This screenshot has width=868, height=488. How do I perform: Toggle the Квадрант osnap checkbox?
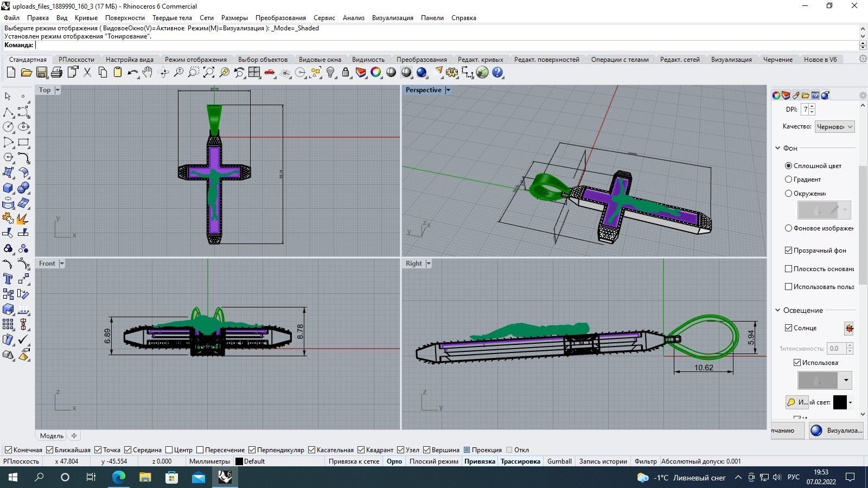(361, 450)
